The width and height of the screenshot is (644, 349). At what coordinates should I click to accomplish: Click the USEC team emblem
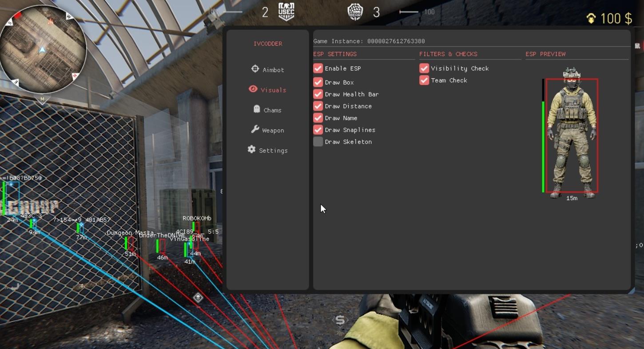coord(286,12)
